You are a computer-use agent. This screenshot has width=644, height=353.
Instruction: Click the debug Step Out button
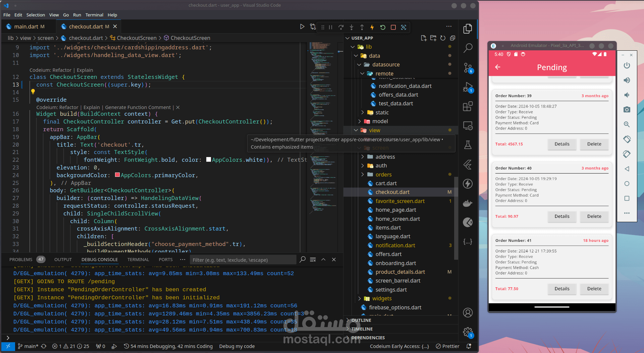point(362,27)
